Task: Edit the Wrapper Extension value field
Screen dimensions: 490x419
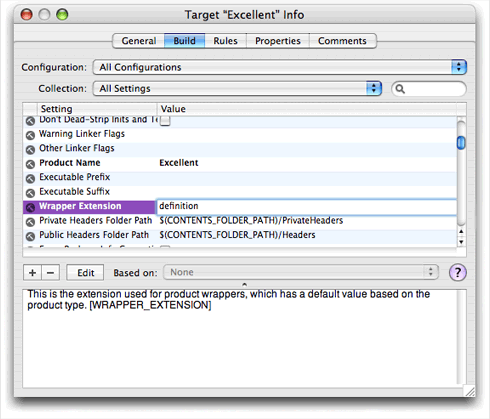Action: tap(306, 206)
